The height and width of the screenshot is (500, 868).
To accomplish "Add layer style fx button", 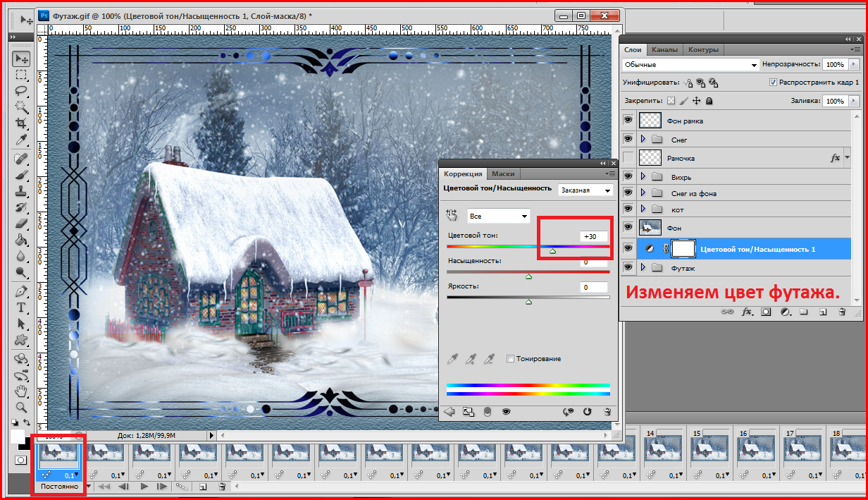I will tap(747, 311).
